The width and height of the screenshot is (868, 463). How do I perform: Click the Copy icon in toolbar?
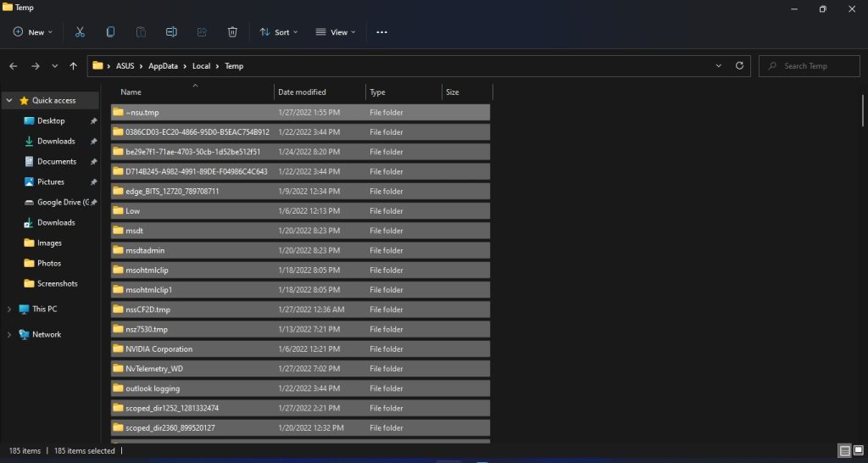[x=110, y=32]
